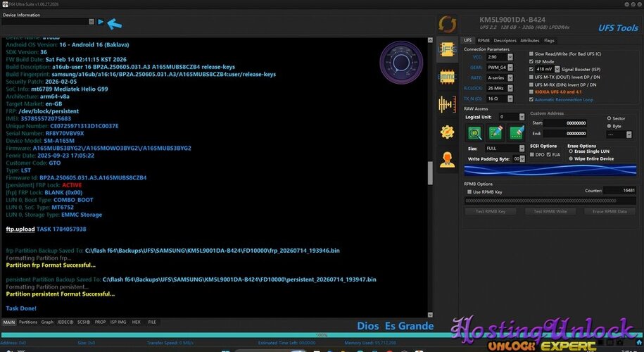Click the Test RPMB Key button
This screenshot has height=352, width=644.
(491, 211)
